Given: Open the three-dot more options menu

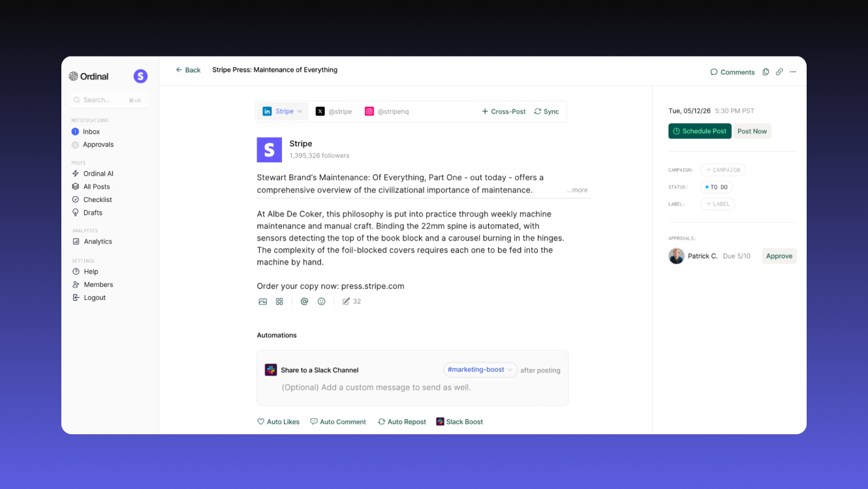Looking at the screenshot, I should 793,72.
